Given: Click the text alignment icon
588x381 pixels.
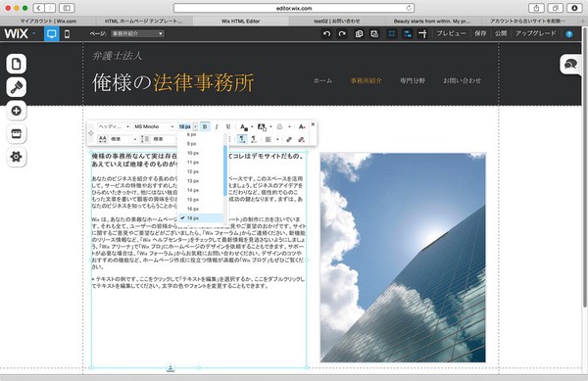Looking at the screenshot, I should (269, 139).
